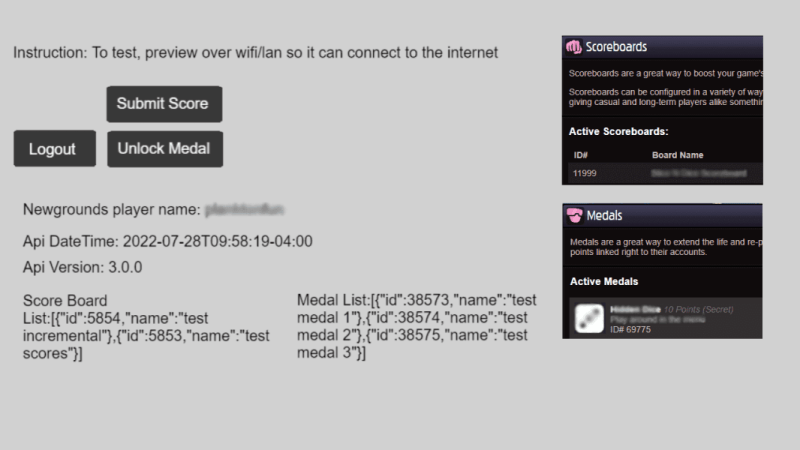Select the medal thumbnail with ID# 69775
This screenshot has height=450, width=800.
pos(589,318)
